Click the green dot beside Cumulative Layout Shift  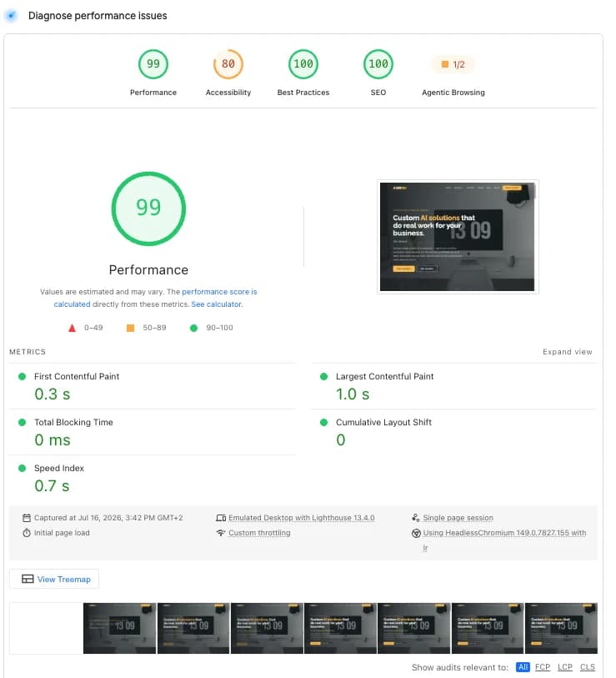pyautogui.click(x=323, y=423)
